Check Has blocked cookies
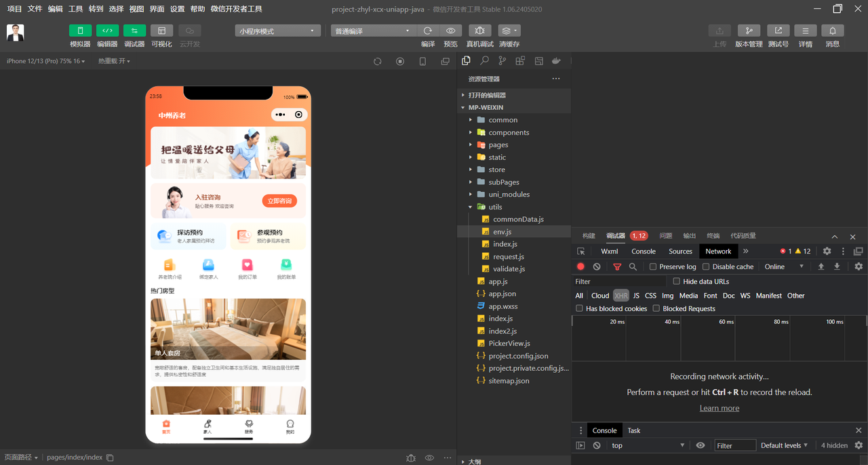Viewport: 868px width, 465px height. click(579, 308)
